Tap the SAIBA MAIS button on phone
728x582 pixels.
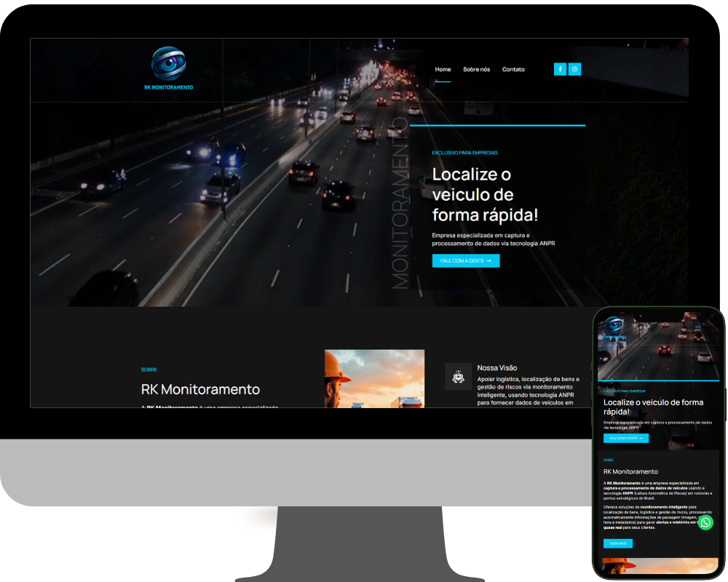tap(617, 543)
